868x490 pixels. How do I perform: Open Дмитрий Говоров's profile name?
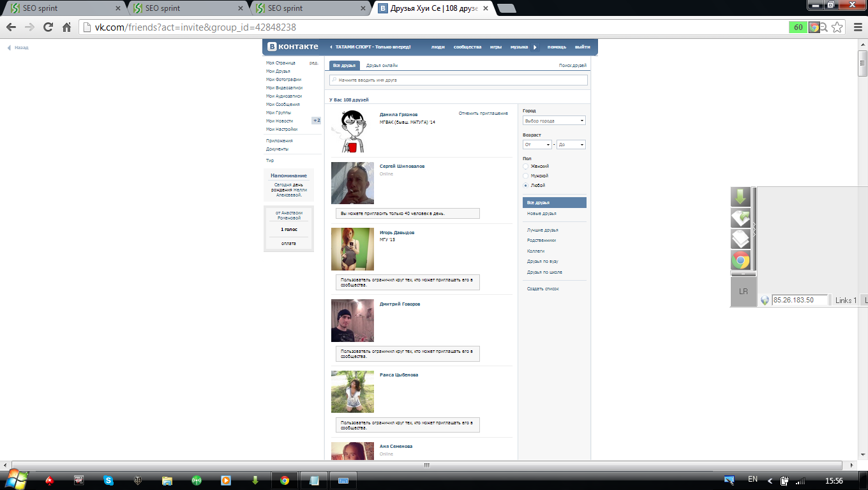(x=400, y=304)
